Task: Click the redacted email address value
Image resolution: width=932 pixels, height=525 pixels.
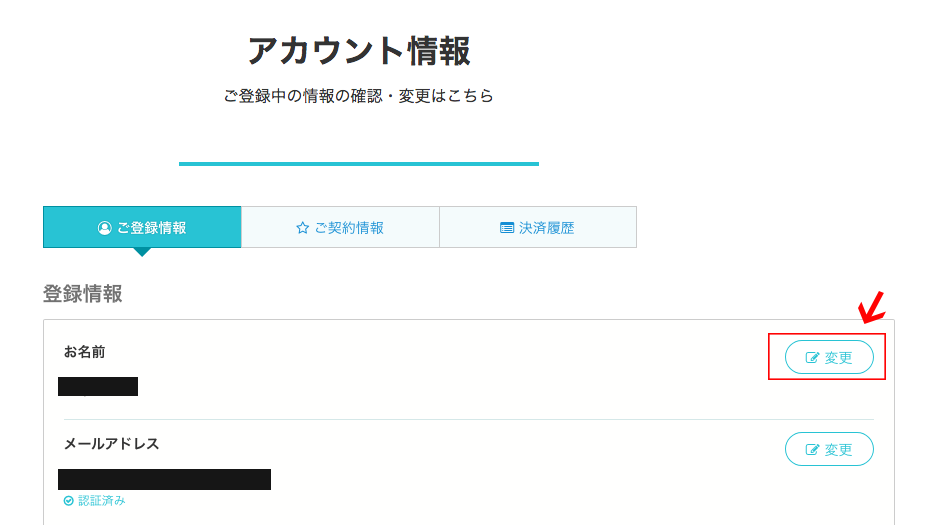Action: coord(165,479)
